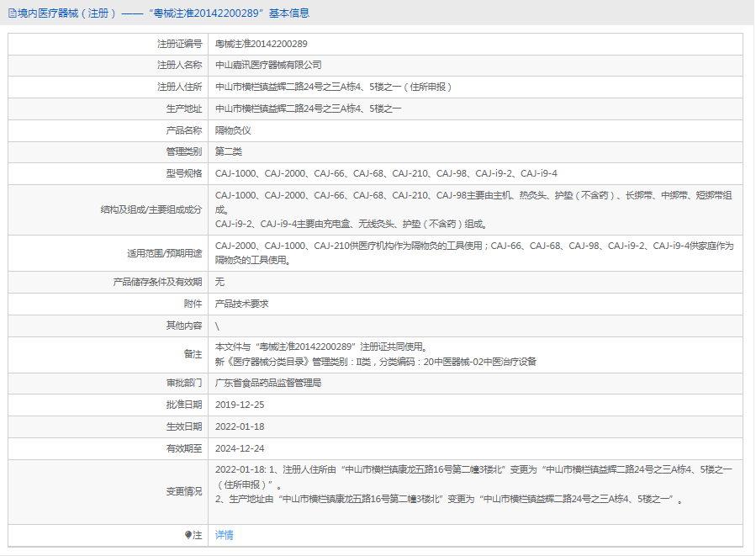Click the 生效日期 row label

(x=184, y=426)
